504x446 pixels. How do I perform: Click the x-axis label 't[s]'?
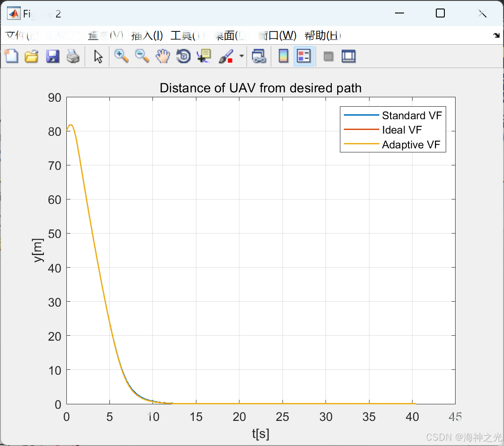[x=261, y=434]
